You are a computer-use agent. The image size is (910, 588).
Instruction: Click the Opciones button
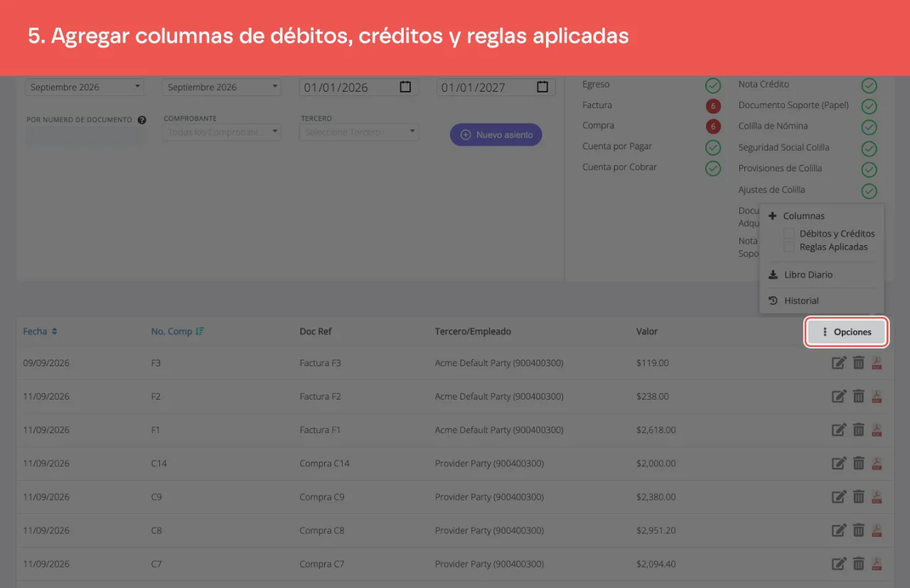846,332
